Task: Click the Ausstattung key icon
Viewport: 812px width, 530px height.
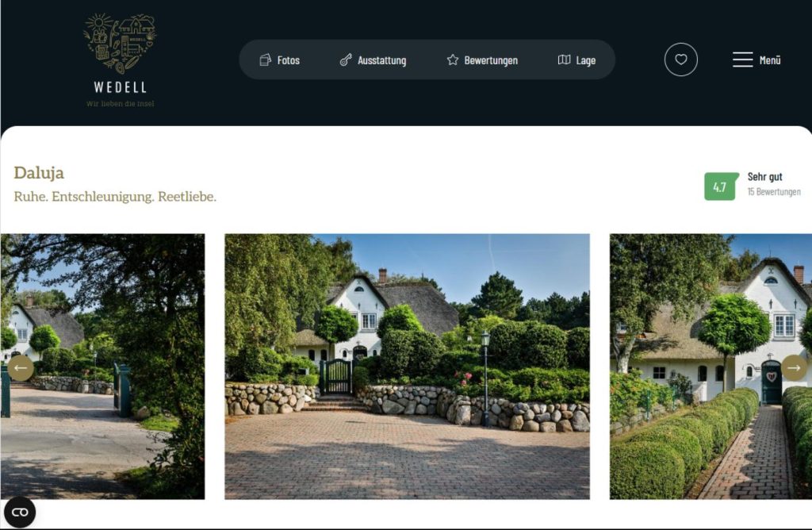Action: [346, 60]
